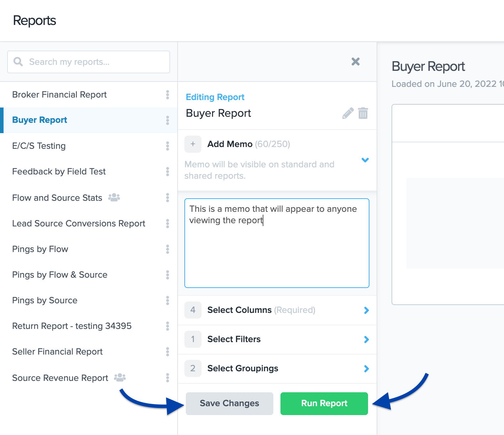Click the pencil icon to rename Buyer Report
The height and width of the screenshot is (435, 504).
tap(348, 113)
